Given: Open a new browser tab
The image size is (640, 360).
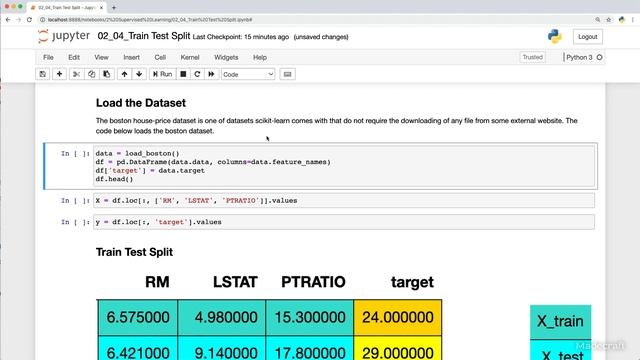Looking at the screenshot, I should click(x=114, y=7).
